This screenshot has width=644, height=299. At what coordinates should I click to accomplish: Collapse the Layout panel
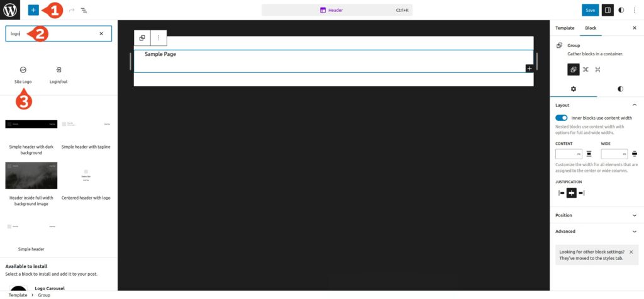click(x=634, y=104)
